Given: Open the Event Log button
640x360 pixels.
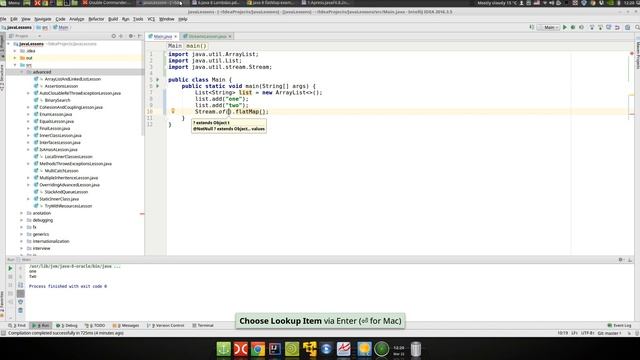Looking at the screenshot, I should pyautogui.click(x=620, y=325).
